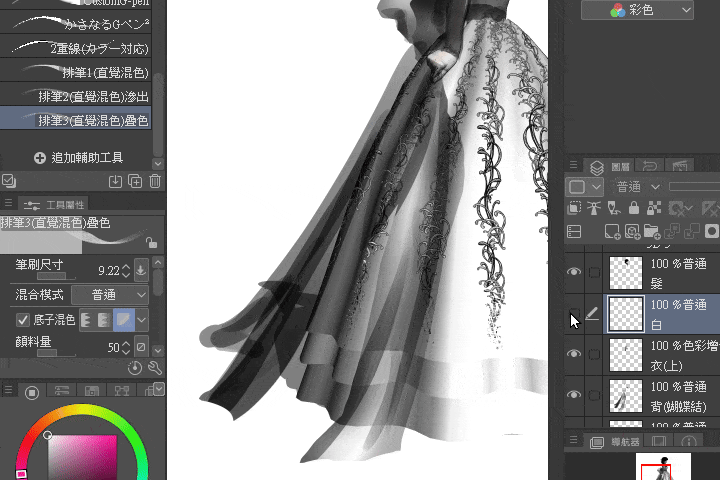Switch to the auto action clapperboard tab
720x480 pixels.
[x=680, y=165]
